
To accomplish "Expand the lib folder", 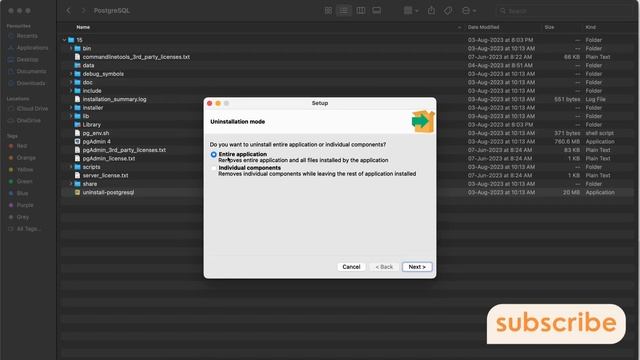I will 71,116.
